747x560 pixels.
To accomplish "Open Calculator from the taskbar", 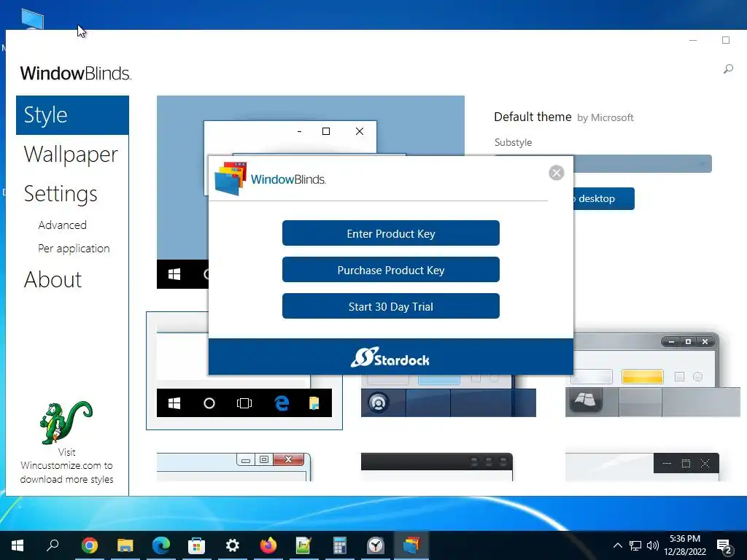I will [340, 545].
